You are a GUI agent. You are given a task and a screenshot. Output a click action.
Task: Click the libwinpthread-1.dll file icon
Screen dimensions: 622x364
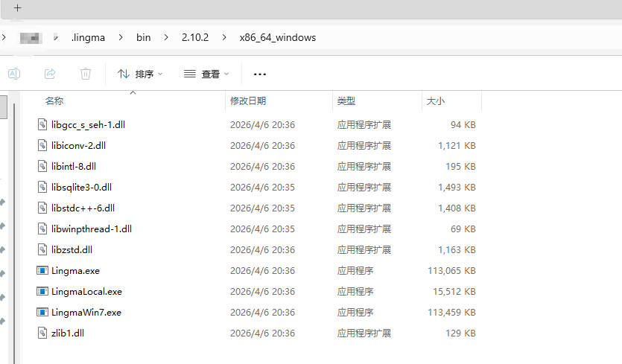42,229
